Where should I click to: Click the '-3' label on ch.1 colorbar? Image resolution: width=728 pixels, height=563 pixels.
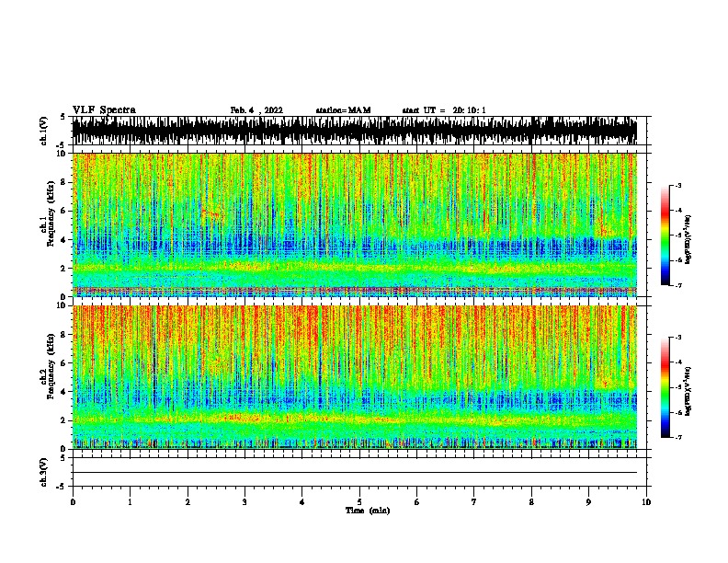click(x=678, y=185)
